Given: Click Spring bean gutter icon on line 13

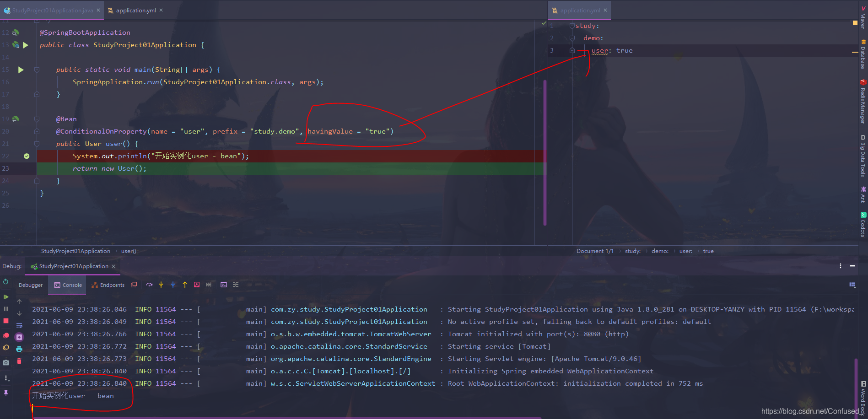Looking at the screenshot, I should (16, 45).
